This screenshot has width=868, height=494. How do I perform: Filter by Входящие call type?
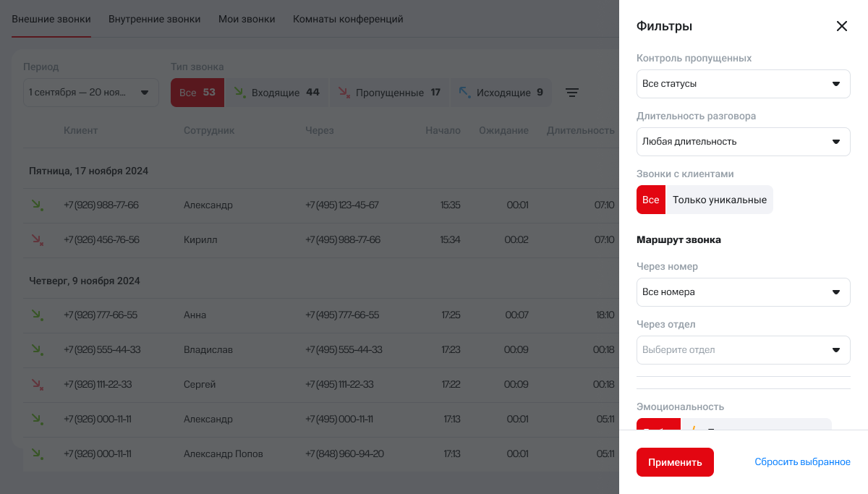point(277,93)
